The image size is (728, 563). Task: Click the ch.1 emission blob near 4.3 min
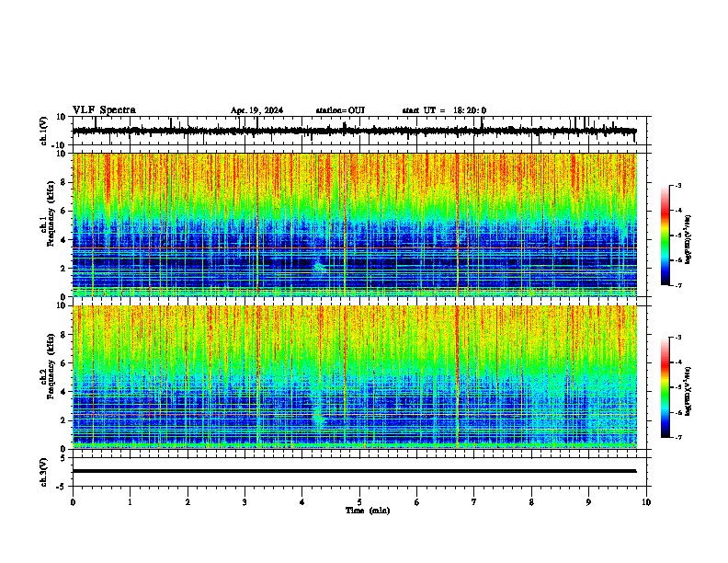click(x=319, y=268)
